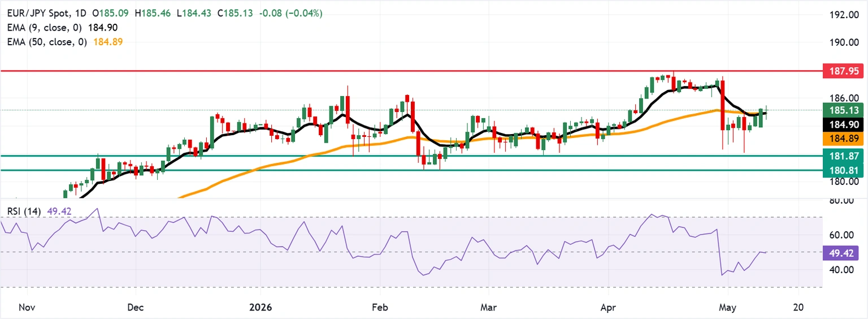
Task: Click the EMA (50, close, 0) indicator legend
Action: (x=47, y=42)
